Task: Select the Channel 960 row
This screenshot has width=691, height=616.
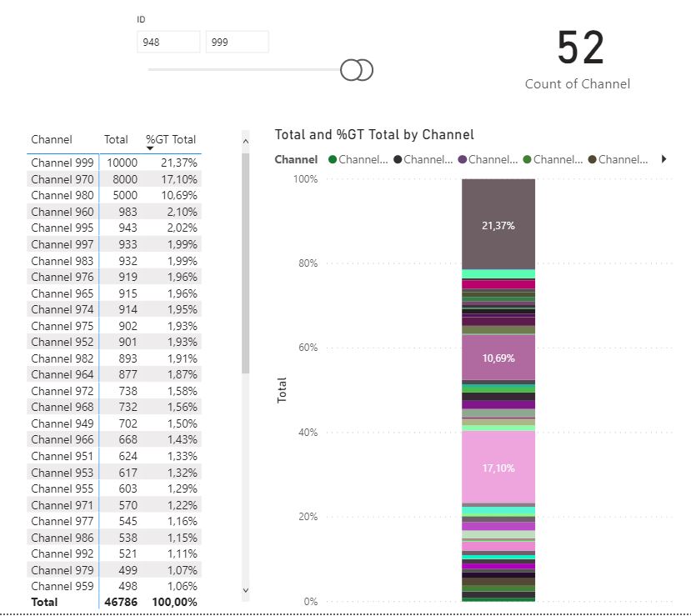Action: (114, 212)
